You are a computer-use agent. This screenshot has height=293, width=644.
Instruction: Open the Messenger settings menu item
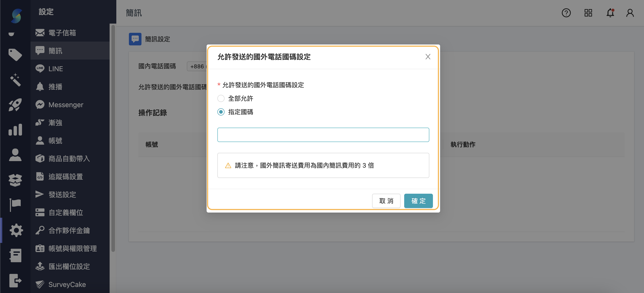66,104
